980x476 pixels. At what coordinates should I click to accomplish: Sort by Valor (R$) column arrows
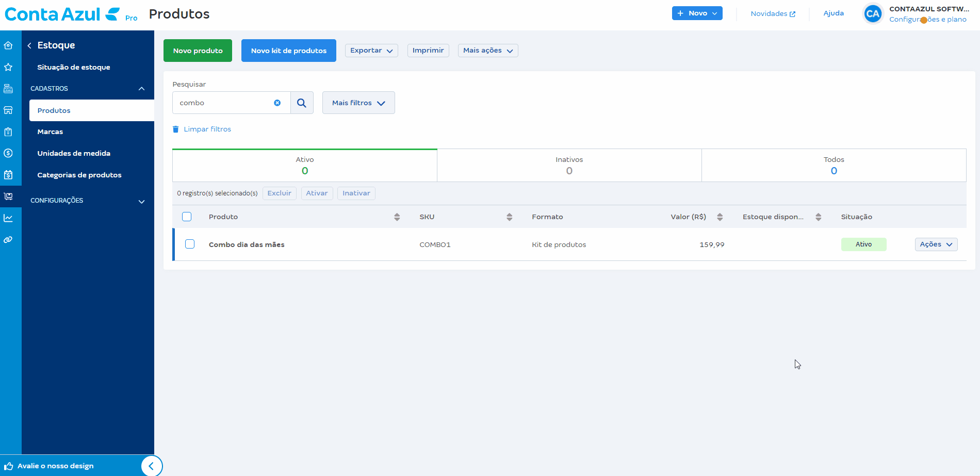coord(720,217)
